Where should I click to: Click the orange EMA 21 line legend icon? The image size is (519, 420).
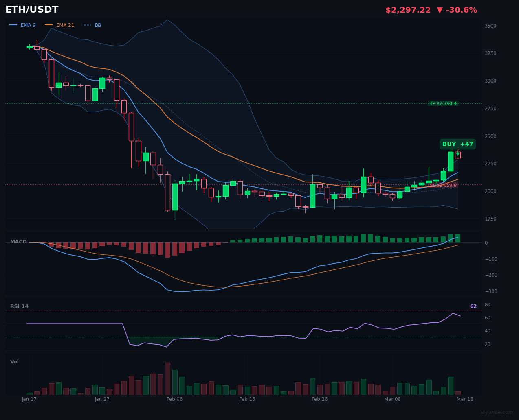coord(48,25)
